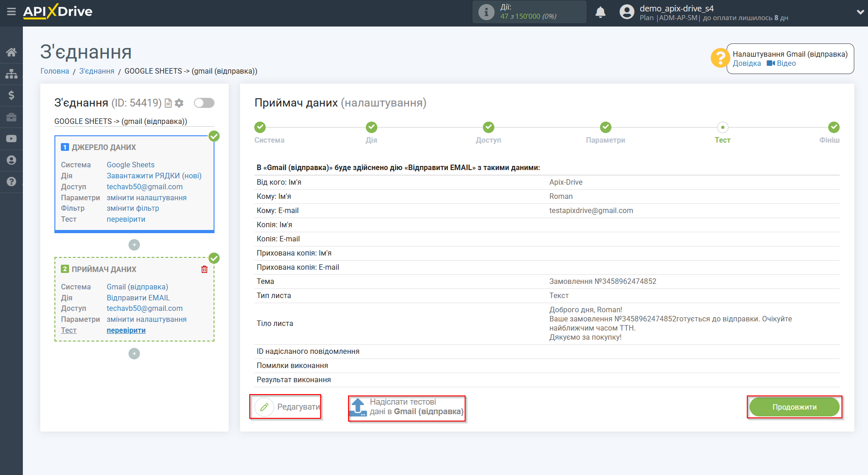
Task: Click the Продовжити button
Action: (794, 407)
